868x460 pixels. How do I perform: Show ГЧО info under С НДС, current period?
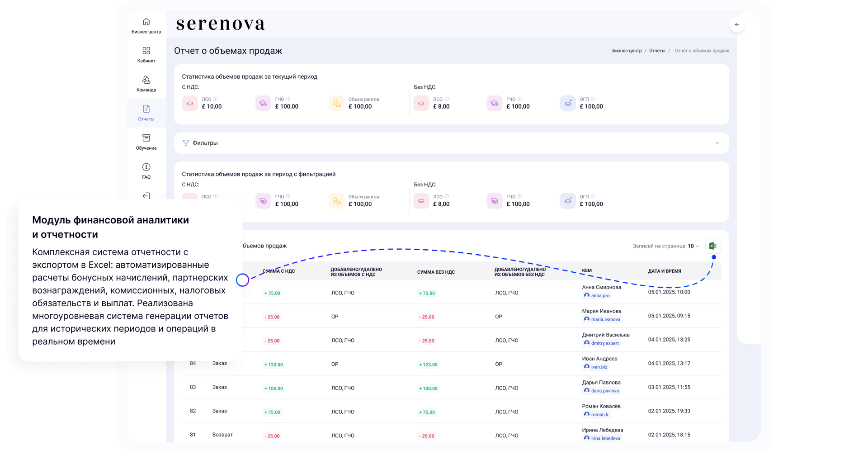[x=288, y=99]
